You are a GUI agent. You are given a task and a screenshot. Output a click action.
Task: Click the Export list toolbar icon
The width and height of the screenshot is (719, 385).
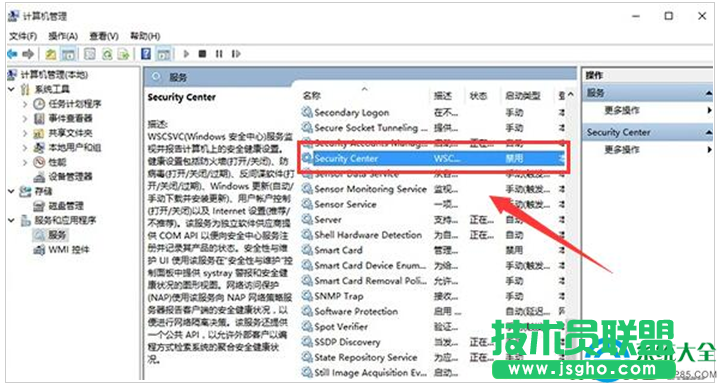(x=123, y=55)
